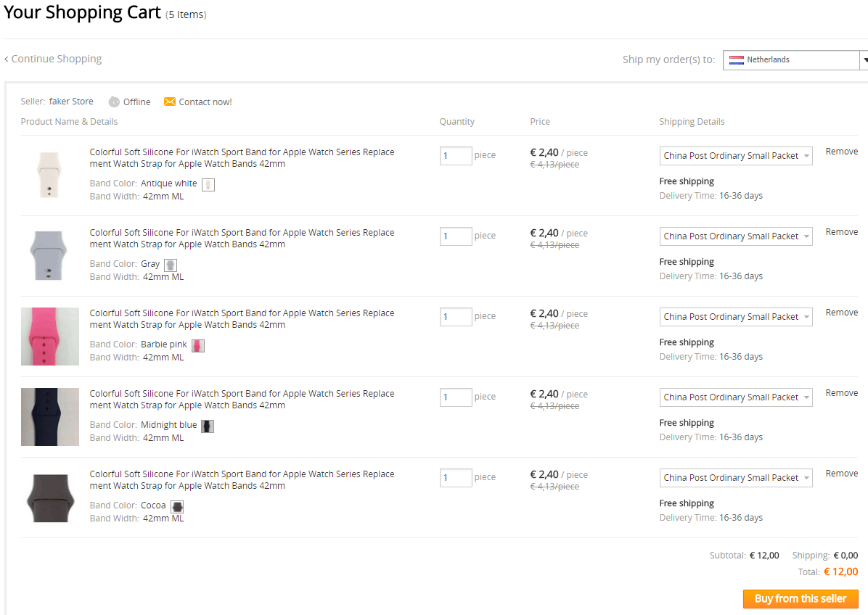The image size is (868, 615).
Task: Open the Barbie pink band product thumbnail
Action: coord(50,336)
